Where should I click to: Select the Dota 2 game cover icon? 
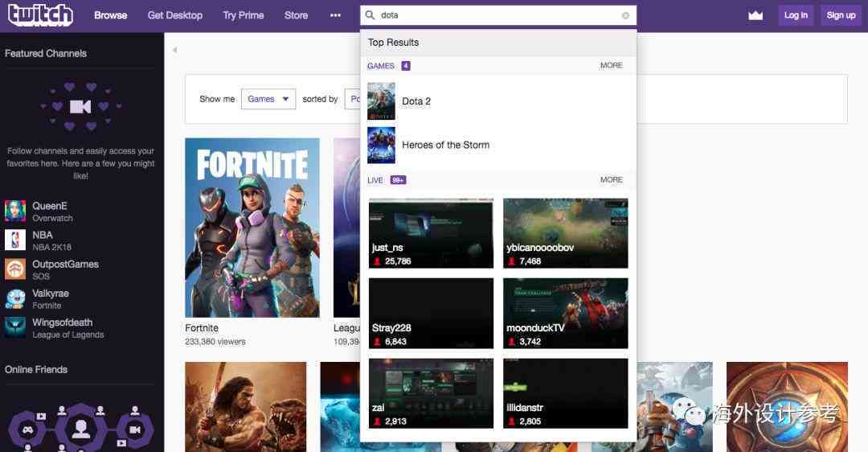pyautogui.click(x=382, y=101)
